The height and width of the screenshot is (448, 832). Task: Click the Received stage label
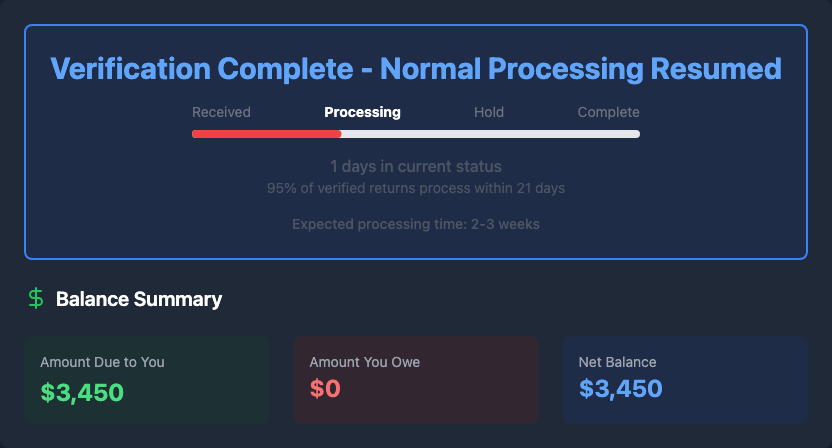click(221, 112)
